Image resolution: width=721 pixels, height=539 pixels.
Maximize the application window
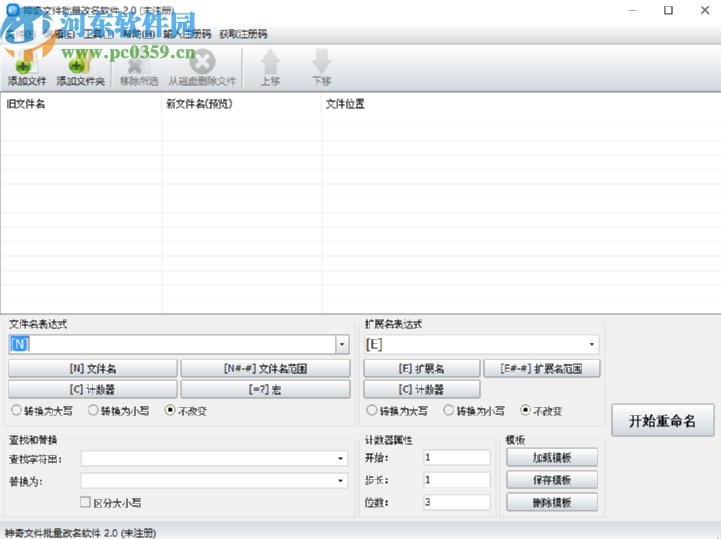(x=669, y=10)
